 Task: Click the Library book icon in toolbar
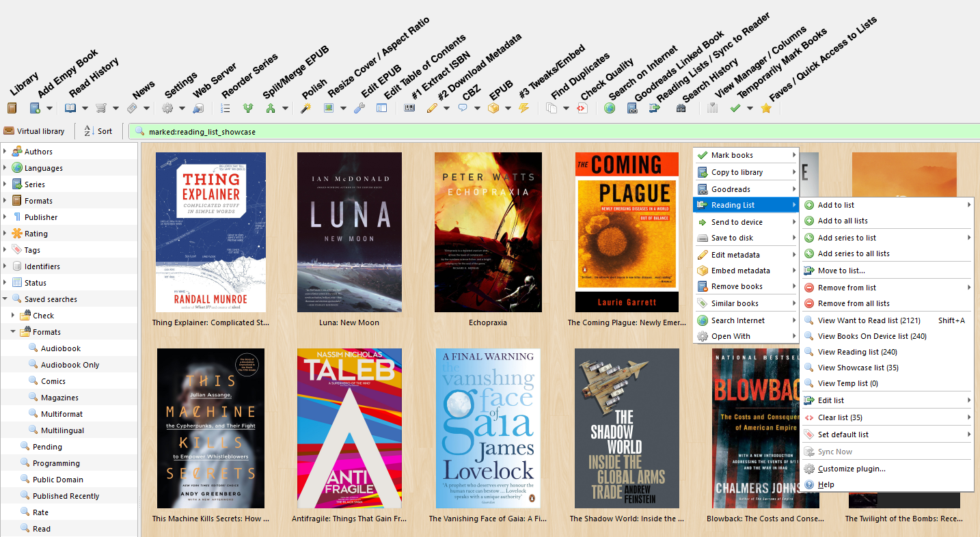point(12,108)
